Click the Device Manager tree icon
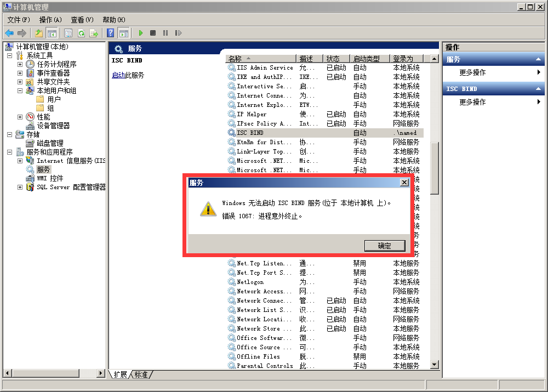Image resolution: width=548 pixels, height=392 pixels. point(30,126)
